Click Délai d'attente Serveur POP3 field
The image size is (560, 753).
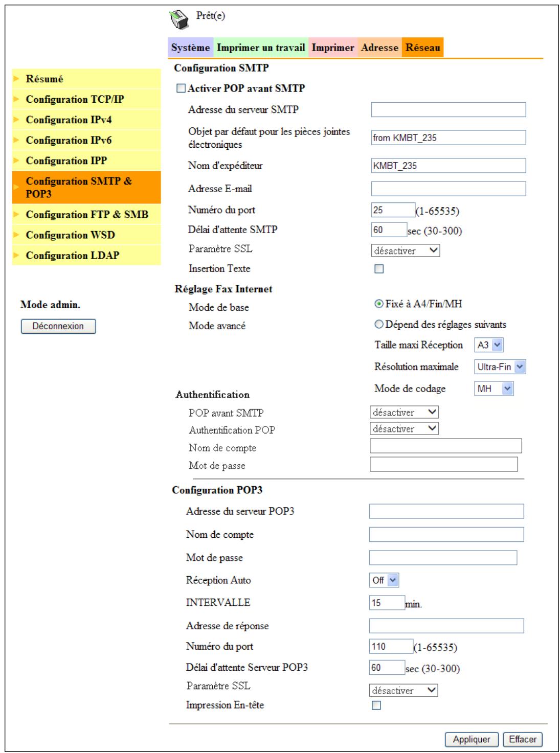387,667
